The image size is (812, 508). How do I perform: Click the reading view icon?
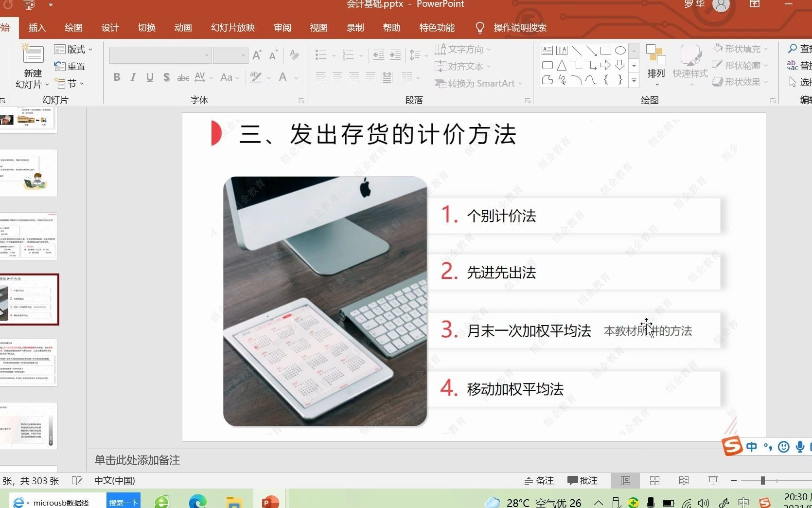[x=683, y=481]
